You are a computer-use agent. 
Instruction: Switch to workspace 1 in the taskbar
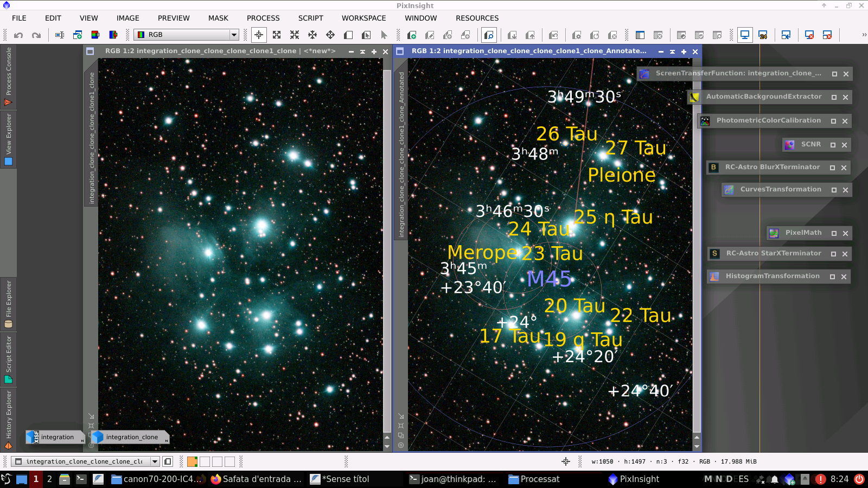tap(35, 479)
